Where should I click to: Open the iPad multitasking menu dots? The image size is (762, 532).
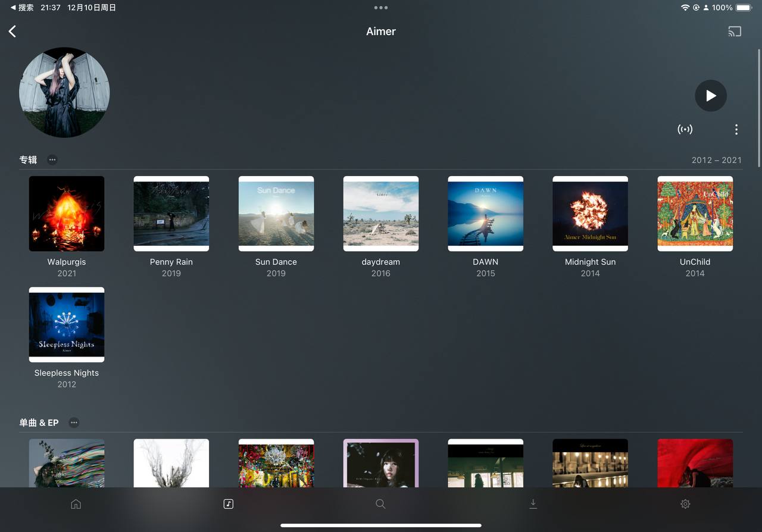point(381,8)
